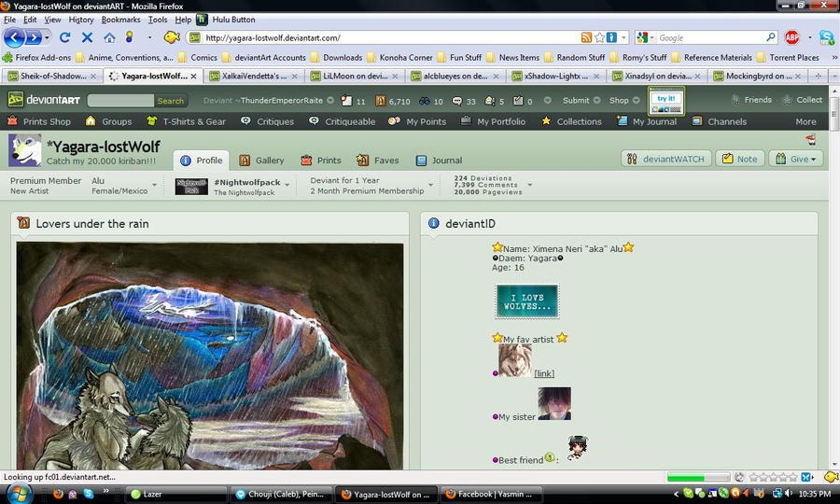
Task: Click the deviantART logo
Action: [44, 100]
